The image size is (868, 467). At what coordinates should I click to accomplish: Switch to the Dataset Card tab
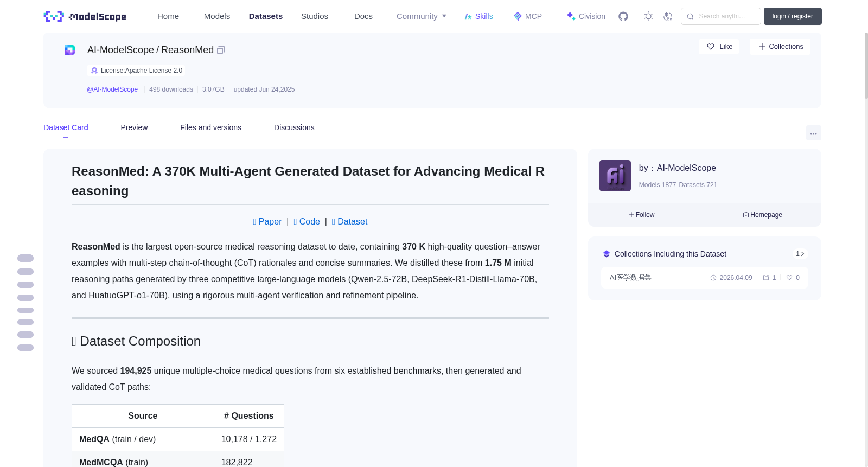(x=66, y=127)
